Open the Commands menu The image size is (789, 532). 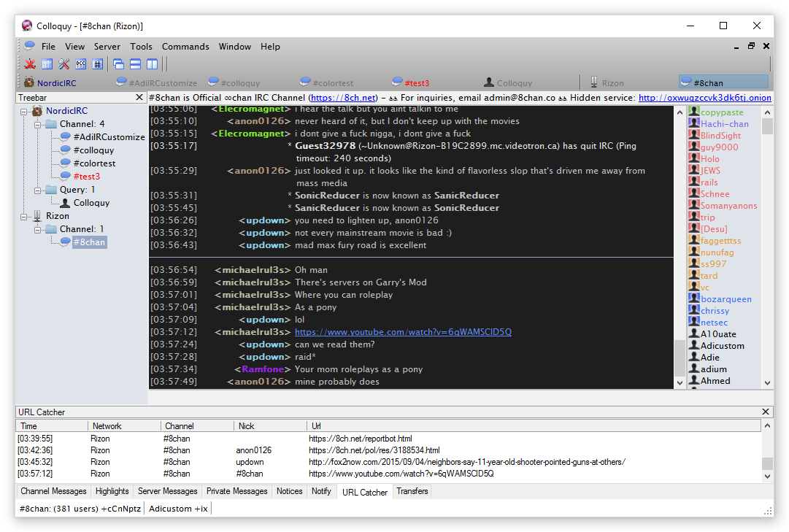pos(185,46)
